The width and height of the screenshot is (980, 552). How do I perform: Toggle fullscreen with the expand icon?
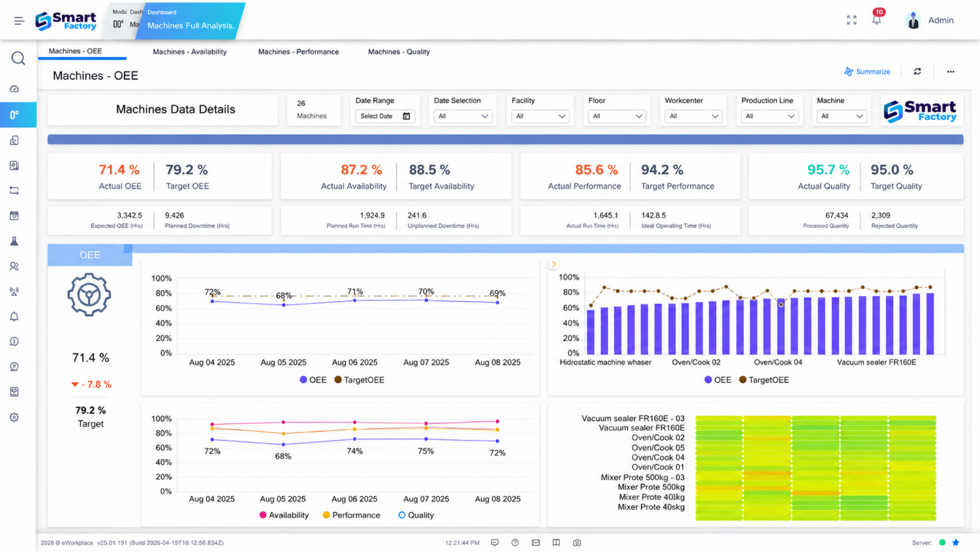click(x=851, y=20)
